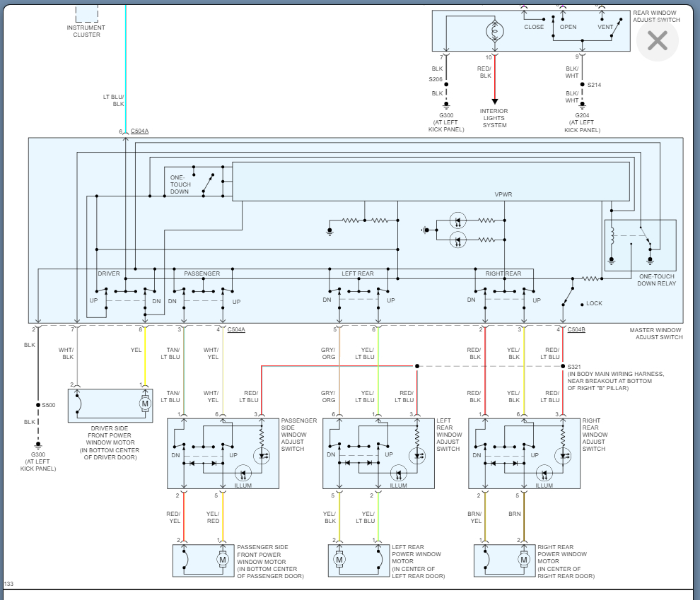
Task: Click the 'RIGHT REAR' section label in the master switch
Action: click(x=503, y=273)
